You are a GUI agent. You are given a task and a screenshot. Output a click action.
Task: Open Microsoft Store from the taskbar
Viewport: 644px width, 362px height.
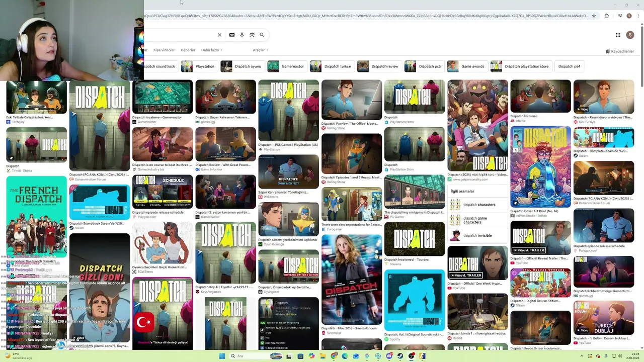tap(300, 356)
